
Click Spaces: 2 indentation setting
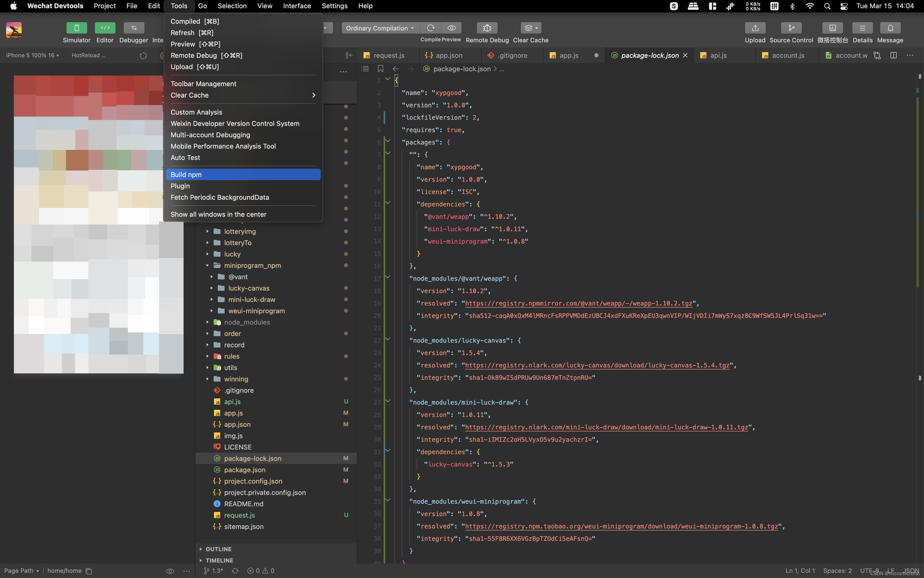click(837, 571)
